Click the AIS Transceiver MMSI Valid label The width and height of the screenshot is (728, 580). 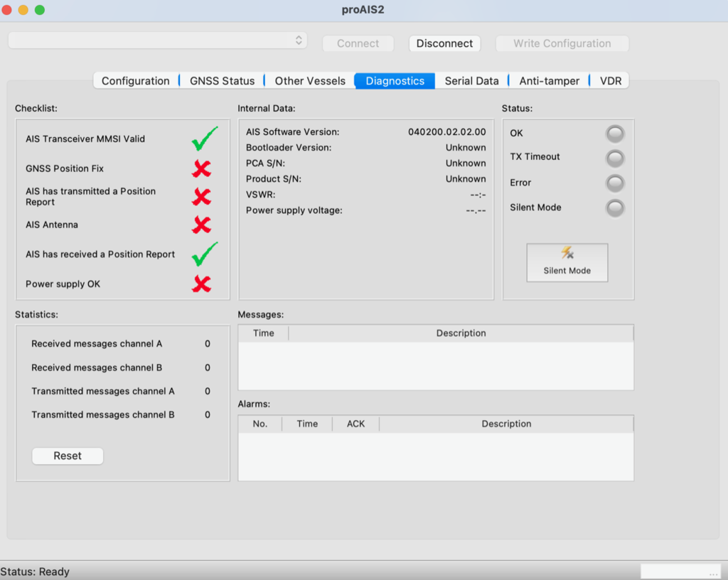[x=85, y=139]
